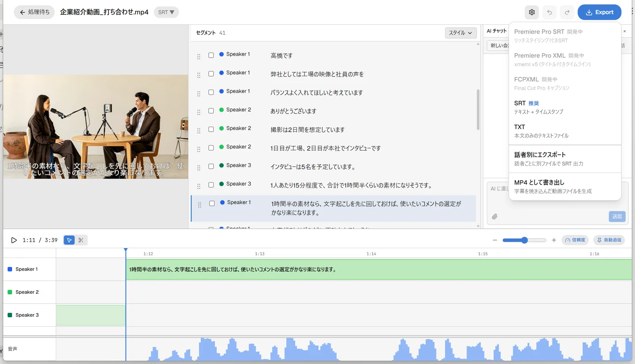This screenshot has height=364, width=635.
Task: Grab drag handle for 弊社としては工場の映像と社員の声を row
Action: pyautogui.click(x=199, y=75)
